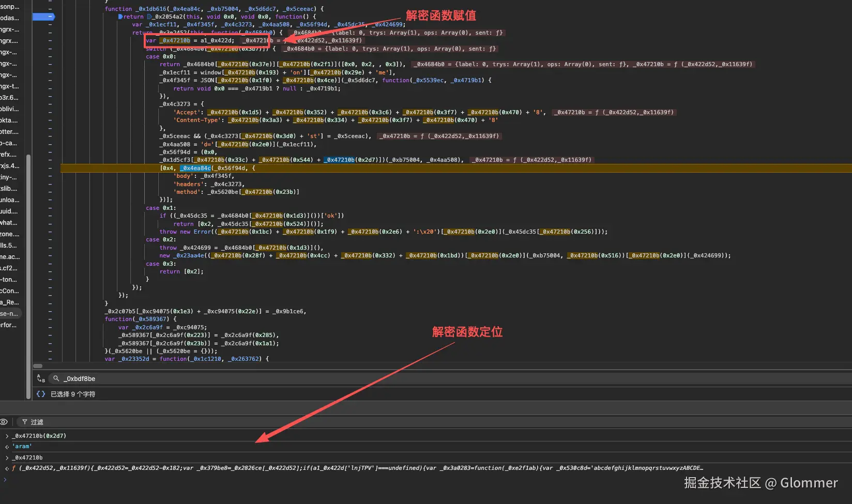The width and height of the screenshot is (852, 504).
Task: Select the highlighted 'se-n...' file in sidebar
Action: [x=9, y=314]
